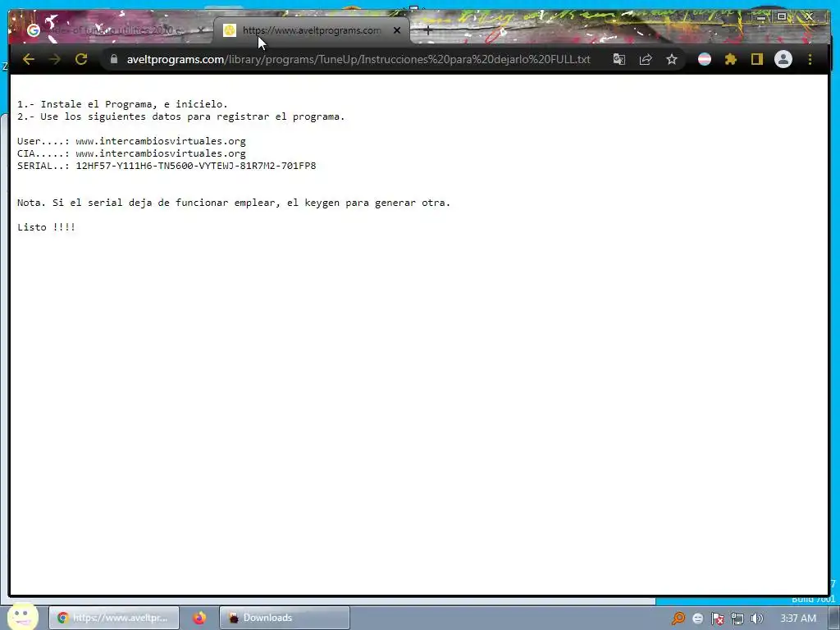The width and height of the screenshot is (840, 630).
Task: Open the Start menu smiley button
Action: [x=22, y=617]
